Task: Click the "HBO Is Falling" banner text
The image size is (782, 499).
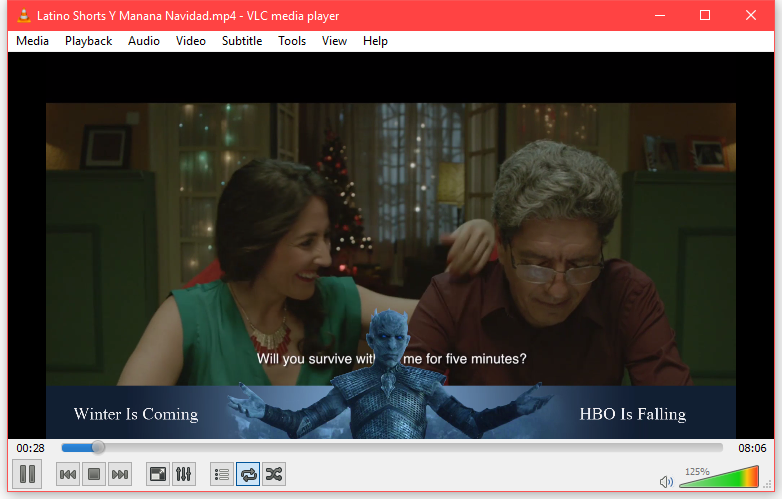Action: point(632,414)
